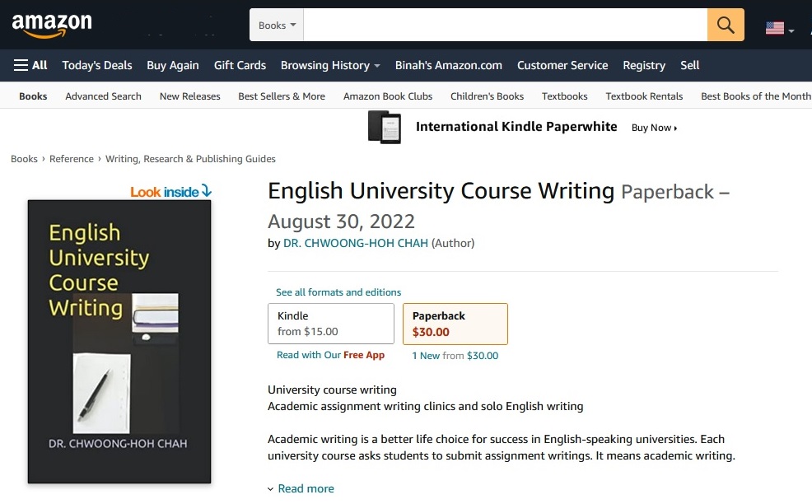
Task: Open the All hamburger menu
Action: pyautogui.click(x=30, y=65)
